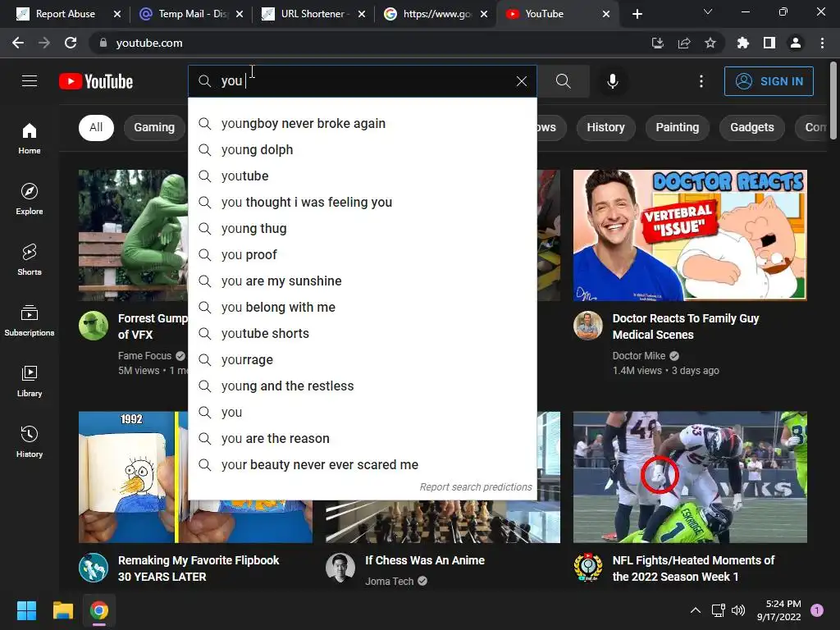Open Subscriptions in the sidebar
Screen dimensions: 840x630
[x=30, y=320]
